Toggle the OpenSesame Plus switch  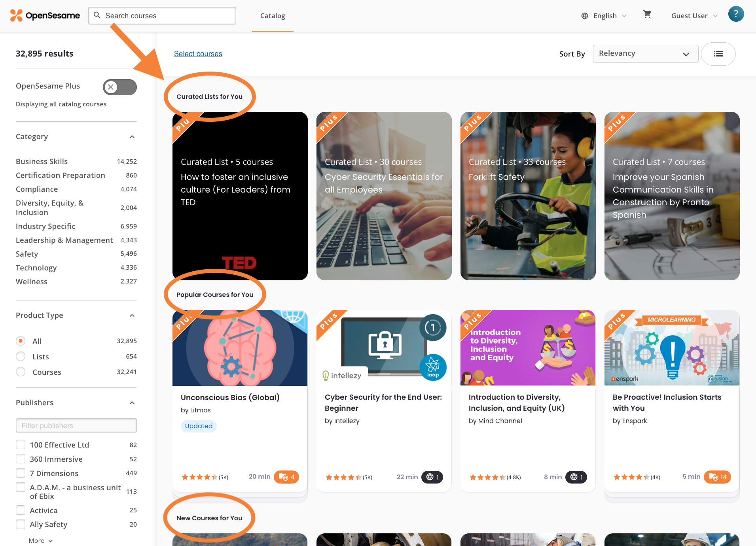point(119,87)
